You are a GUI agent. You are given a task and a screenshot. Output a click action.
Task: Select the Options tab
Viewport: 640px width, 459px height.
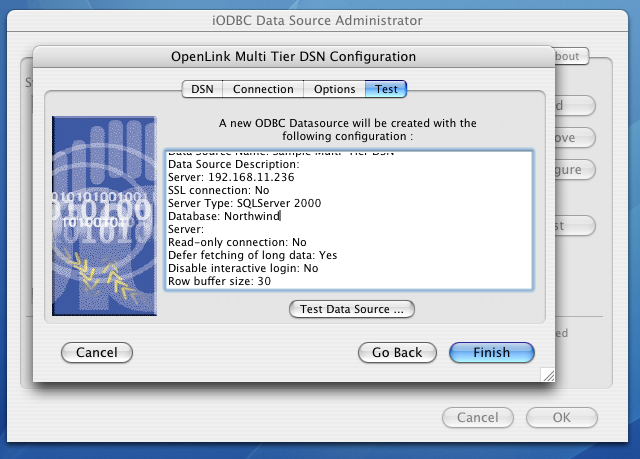pyautogui.click(x=334, y=89)
